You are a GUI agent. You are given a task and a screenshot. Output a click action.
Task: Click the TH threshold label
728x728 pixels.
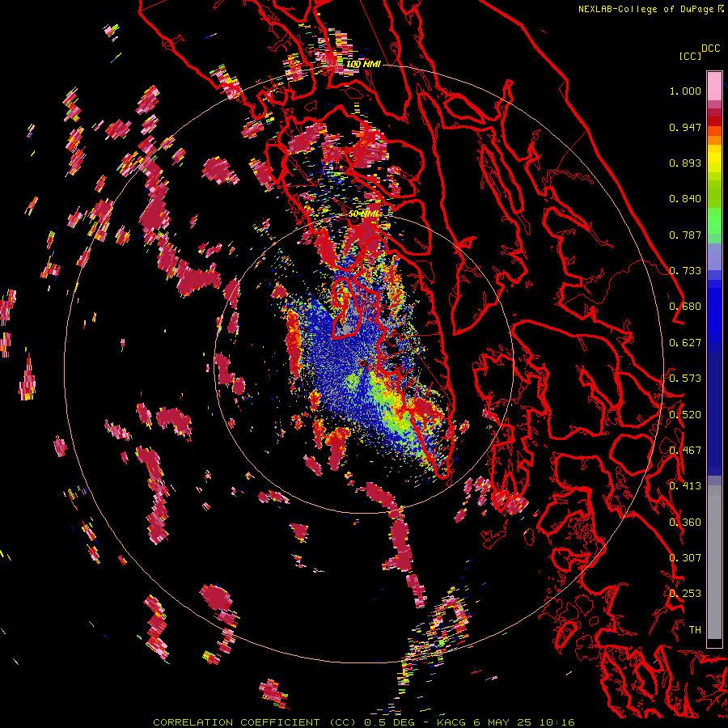(x=695, y=630)
